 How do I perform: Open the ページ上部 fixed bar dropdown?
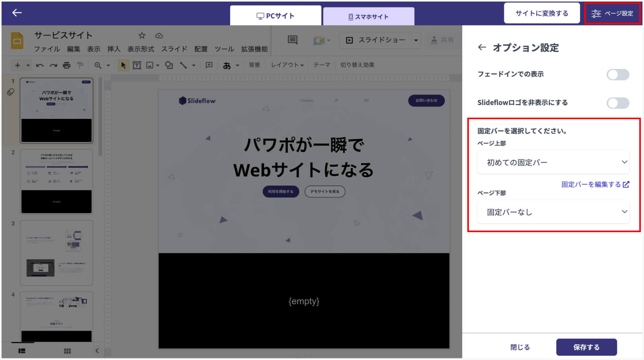point(553,162)
